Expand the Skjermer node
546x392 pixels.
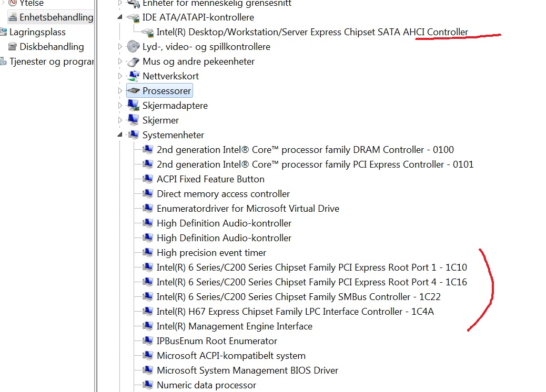120,120
